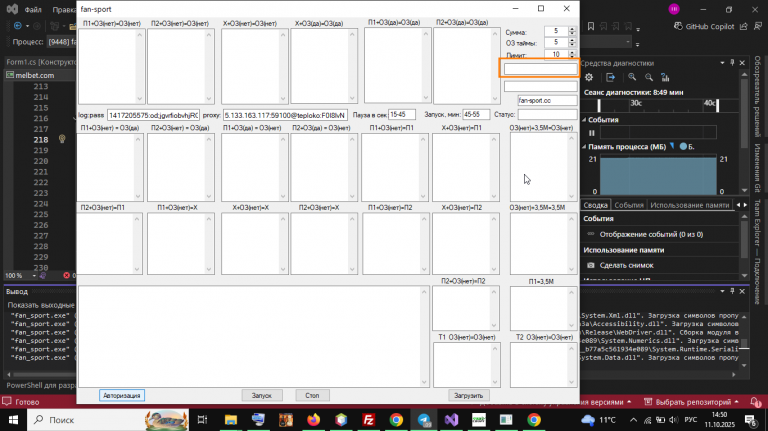Screen dimensions: 768x431
Task: Increase the Лимит value with up arrow
Action: click(572, 52)
